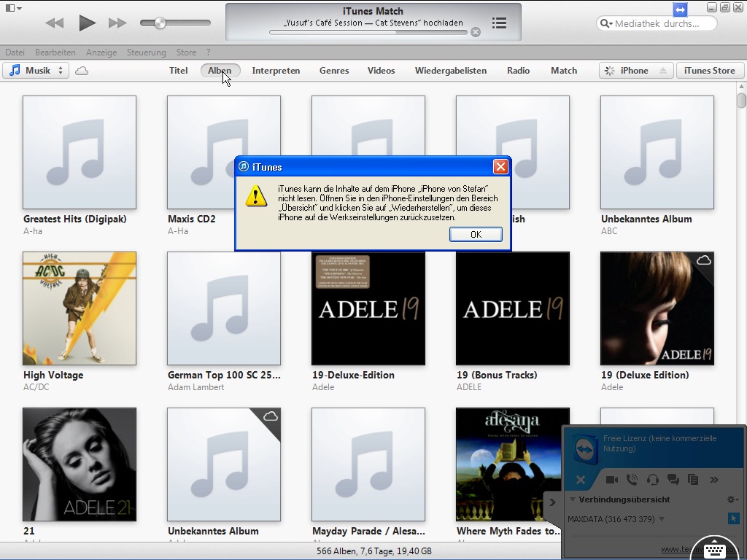Collapse the Verbindungsübersicht section
The height and width of the screenshot is (560, 747).
[573, 499]
